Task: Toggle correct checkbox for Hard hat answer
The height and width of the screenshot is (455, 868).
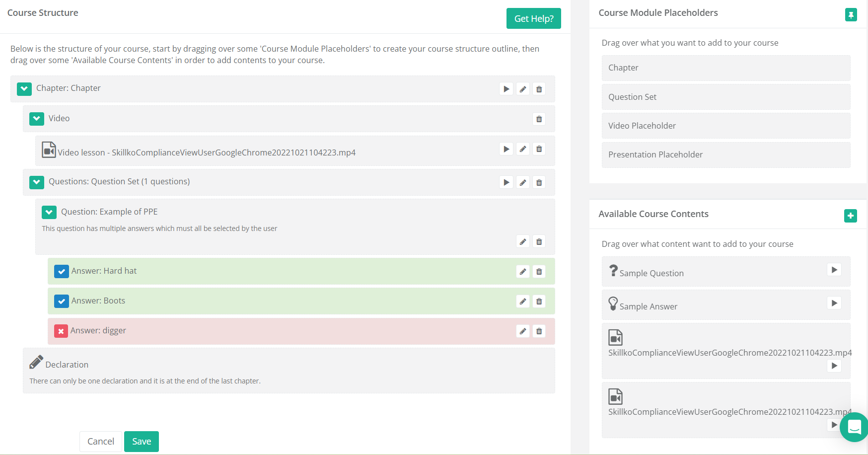Action: [62, 272]
